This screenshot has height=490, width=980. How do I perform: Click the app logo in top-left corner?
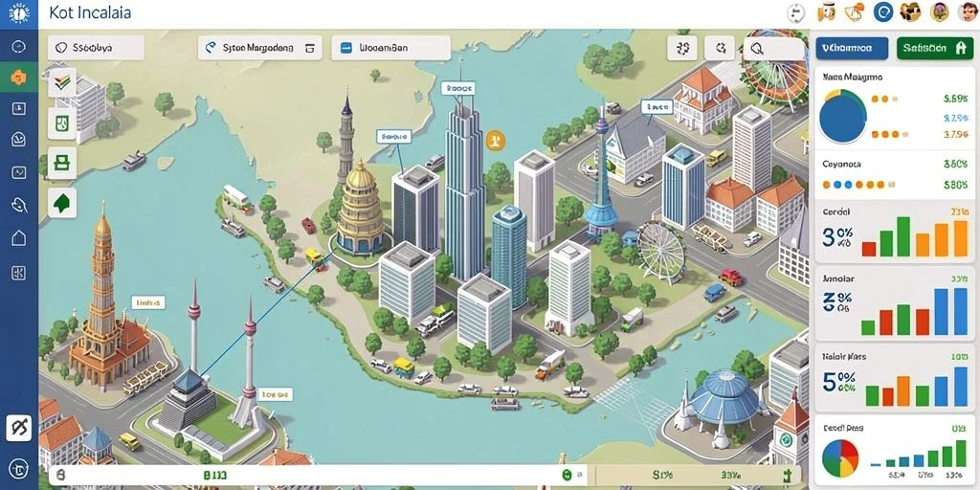19,13
